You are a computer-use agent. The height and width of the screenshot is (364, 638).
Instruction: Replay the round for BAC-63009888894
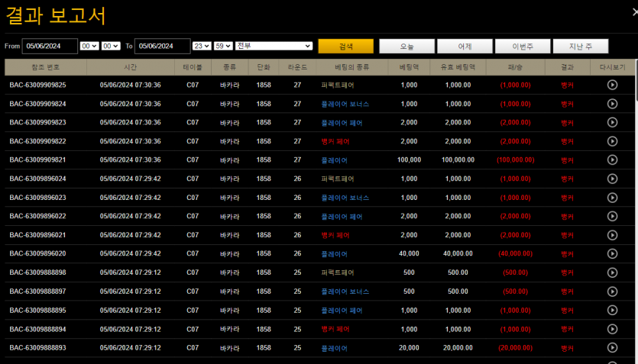click(612, 329)
